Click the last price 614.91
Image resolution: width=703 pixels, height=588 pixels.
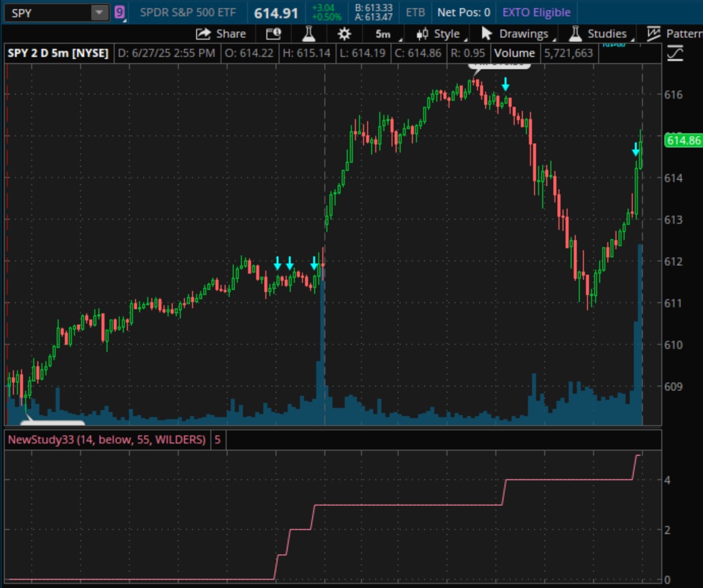click(x=275, y=14)
